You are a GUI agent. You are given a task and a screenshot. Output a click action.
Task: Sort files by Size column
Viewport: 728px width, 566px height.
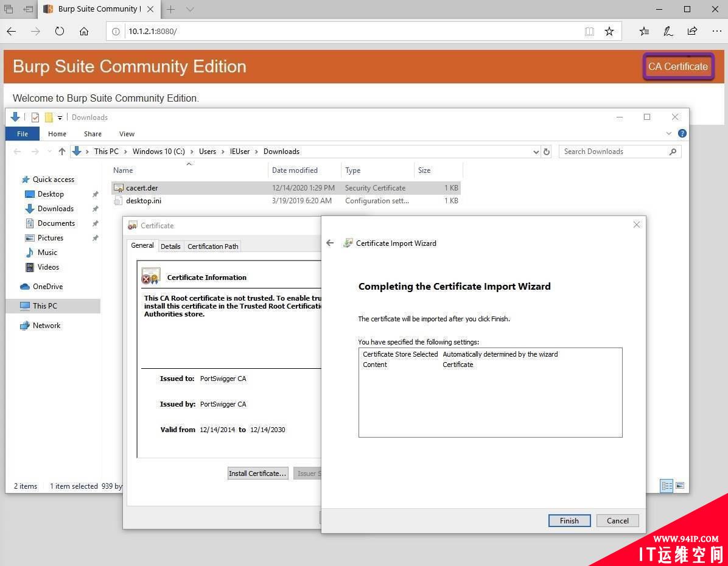438,170
